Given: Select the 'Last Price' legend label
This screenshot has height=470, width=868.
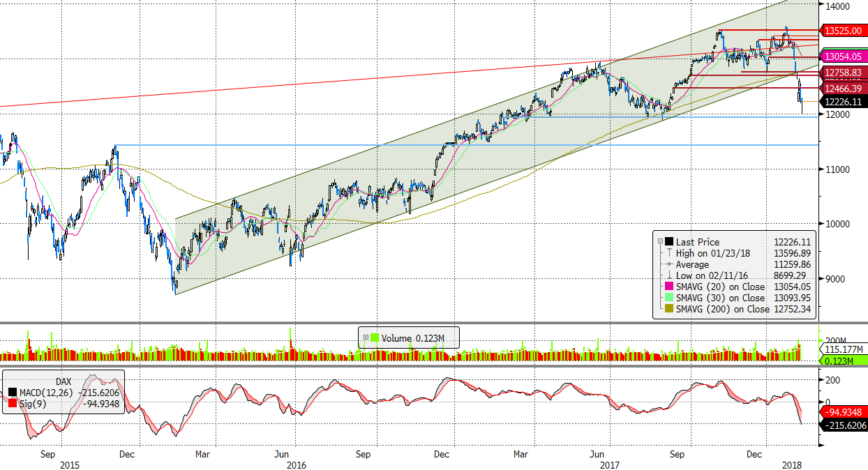Looking at the screenshot, I should [x=698, y=242].
